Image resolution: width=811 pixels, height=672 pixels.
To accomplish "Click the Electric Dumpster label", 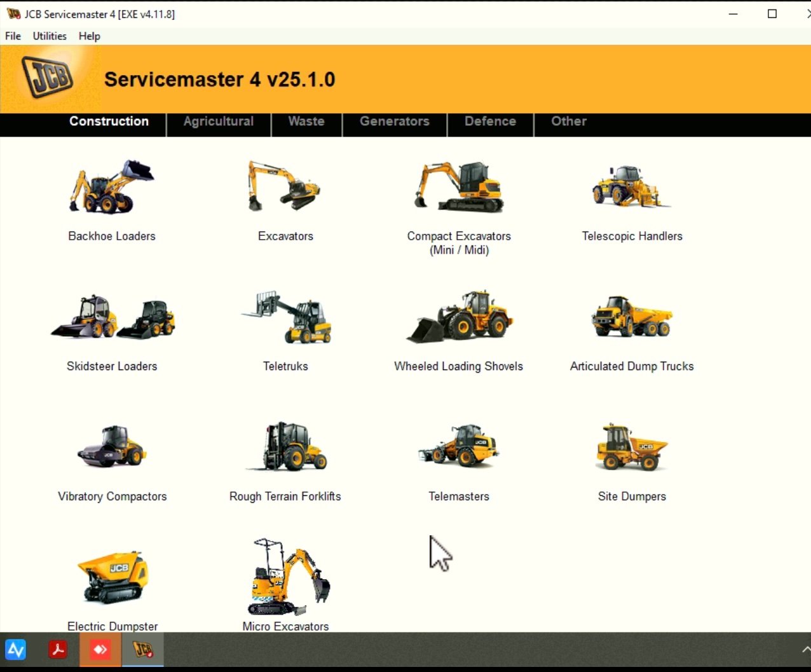I will tap(112, 626).
